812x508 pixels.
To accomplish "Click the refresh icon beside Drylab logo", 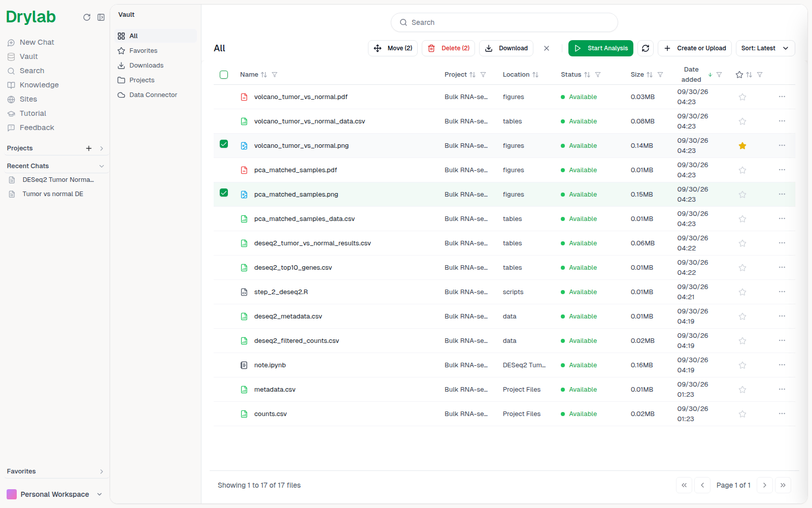I will click(x=87, y=17).
